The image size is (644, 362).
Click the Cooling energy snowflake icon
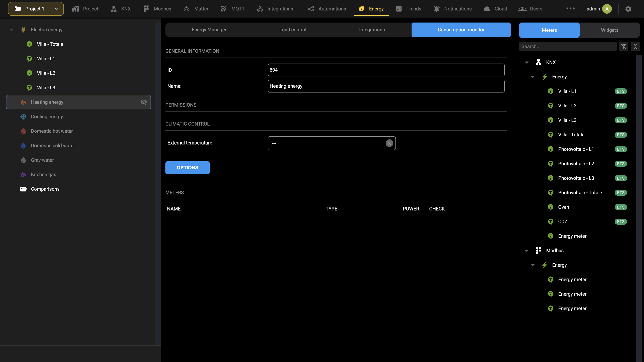pos(23,117)
